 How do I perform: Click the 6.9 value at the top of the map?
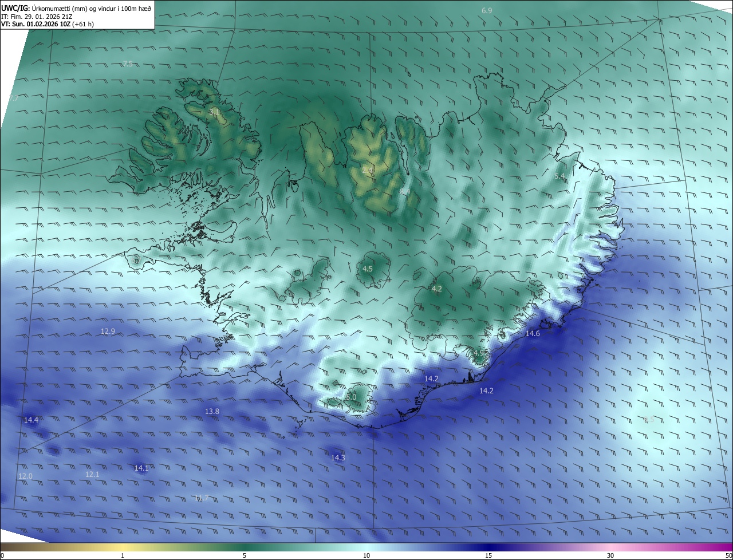click(487, 11)
